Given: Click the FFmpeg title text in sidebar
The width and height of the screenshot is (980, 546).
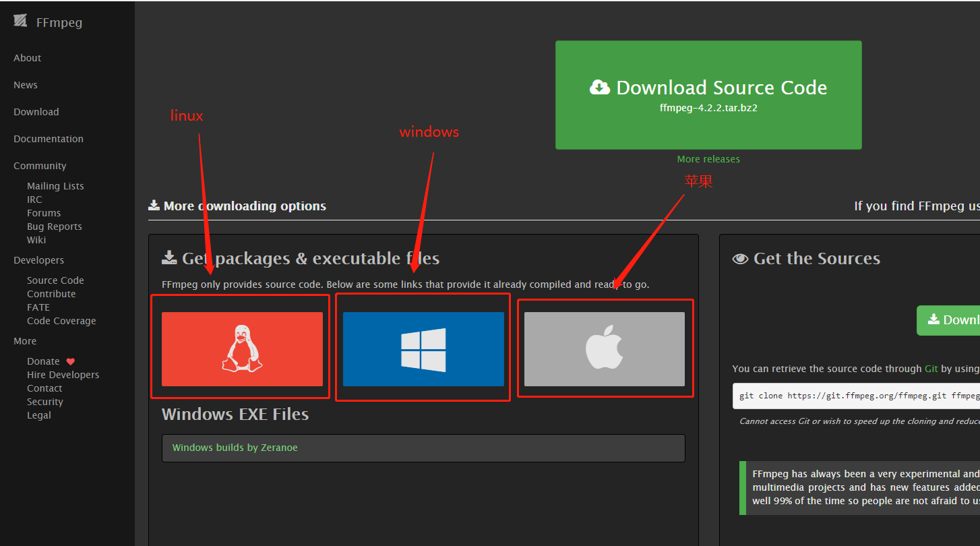Looking at the screenshot, I should (59, 22).
